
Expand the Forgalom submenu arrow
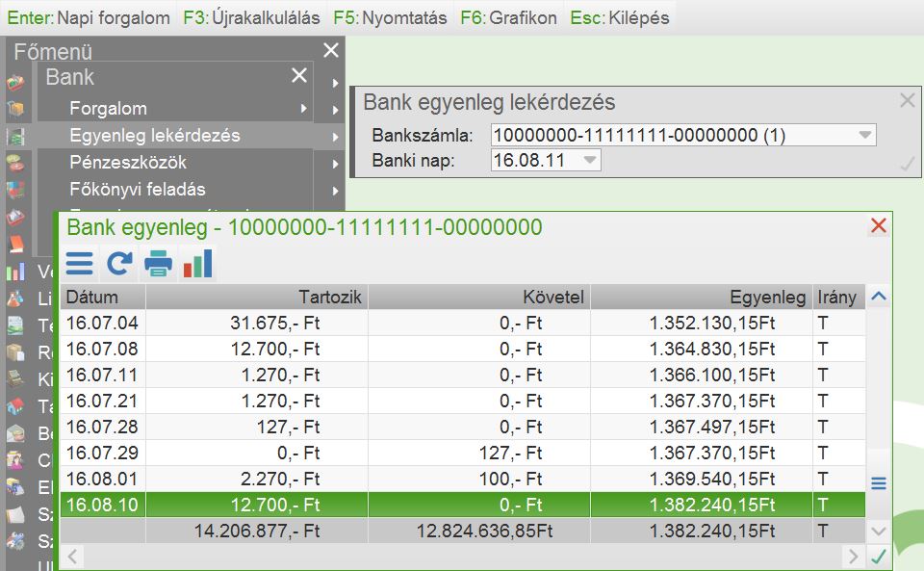303,109
